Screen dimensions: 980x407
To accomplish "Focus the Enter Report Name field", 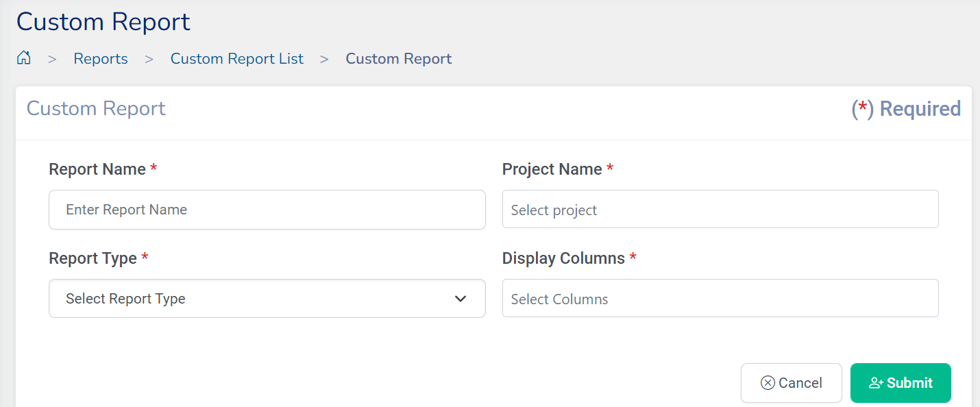I will (x=267, y=210).
